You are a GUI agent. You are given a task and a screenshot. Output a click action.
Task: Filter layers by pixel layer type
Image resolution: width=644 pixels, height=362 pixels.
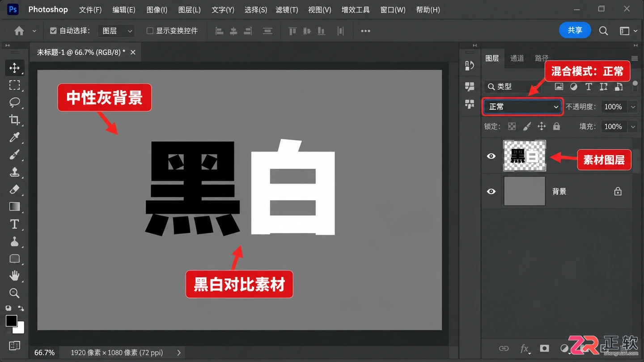tap(559, 87)
